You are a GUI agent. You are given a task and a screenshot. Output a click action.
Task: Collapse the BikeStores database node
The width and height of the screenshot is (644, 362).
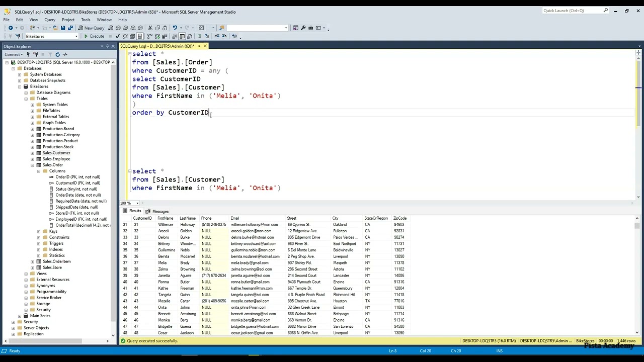click(x=20, y=86)
